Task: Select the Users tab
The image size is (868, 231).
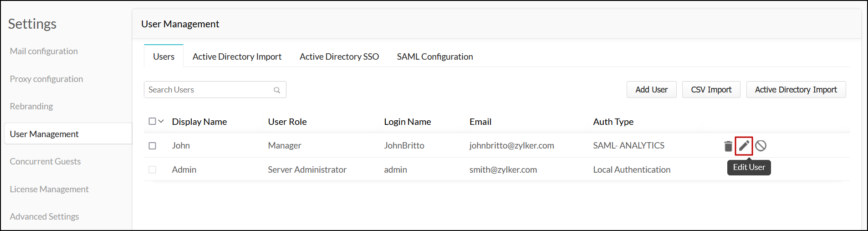Action: [163, 56]
